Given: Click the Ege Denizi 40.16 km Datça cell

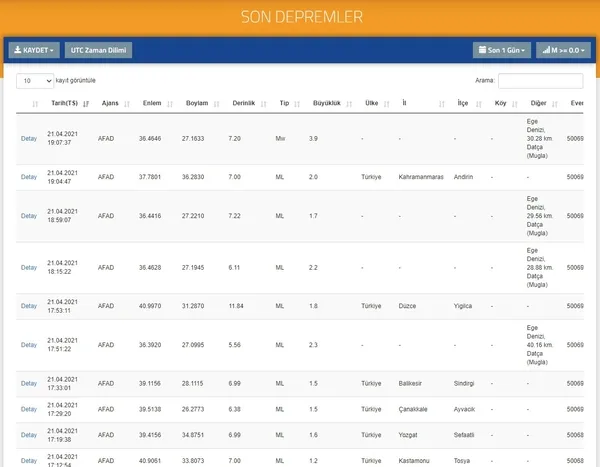Looking at the screenshot, I should click(540, 345).
